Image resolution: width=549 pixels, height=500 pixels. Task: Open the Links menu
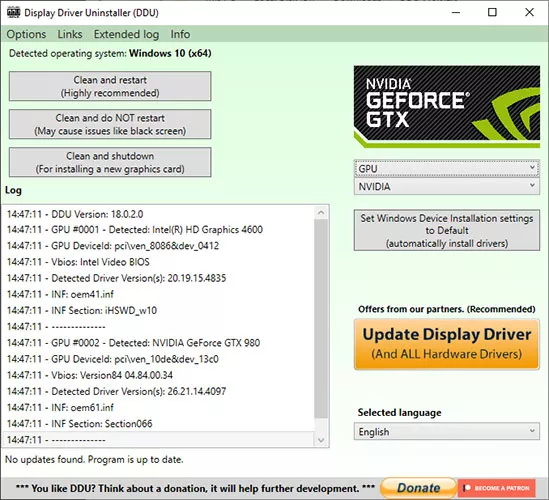pyautogui.click(x=70, y=34)
